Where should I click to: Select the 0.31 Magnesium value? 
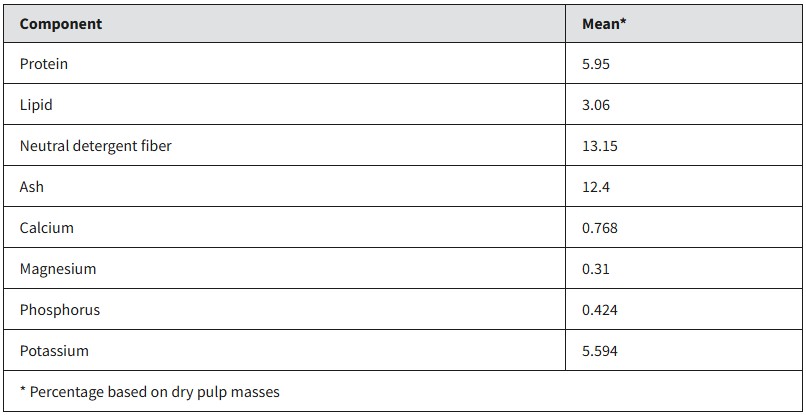tap(596, 269)
